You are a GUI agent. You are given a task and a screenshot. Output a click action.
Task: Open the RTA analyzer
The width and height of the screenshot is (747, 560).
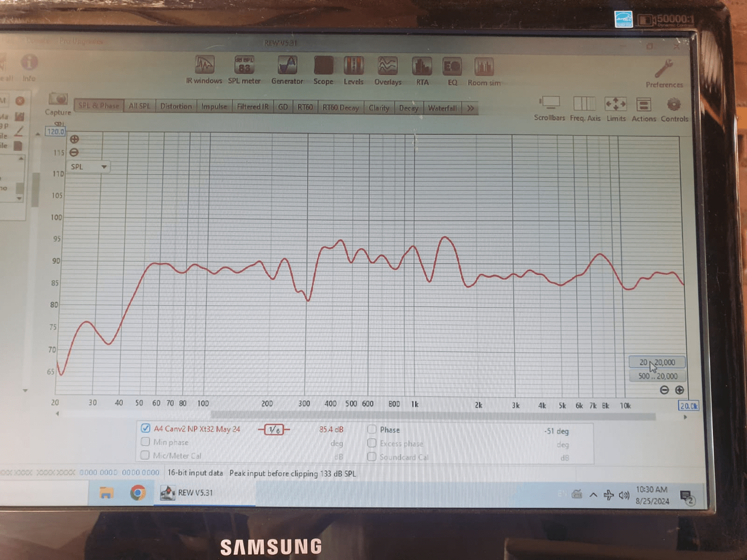(x=422, y=71)
